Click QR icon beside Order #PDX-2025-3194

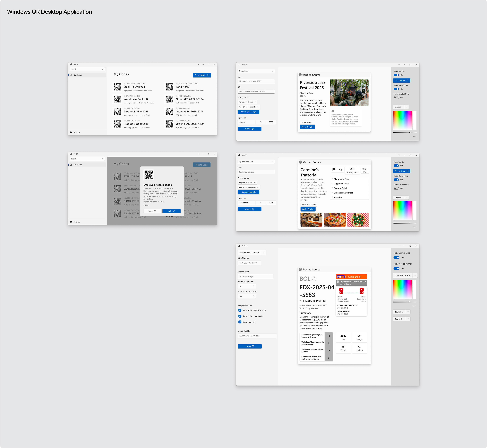(169, 99)
